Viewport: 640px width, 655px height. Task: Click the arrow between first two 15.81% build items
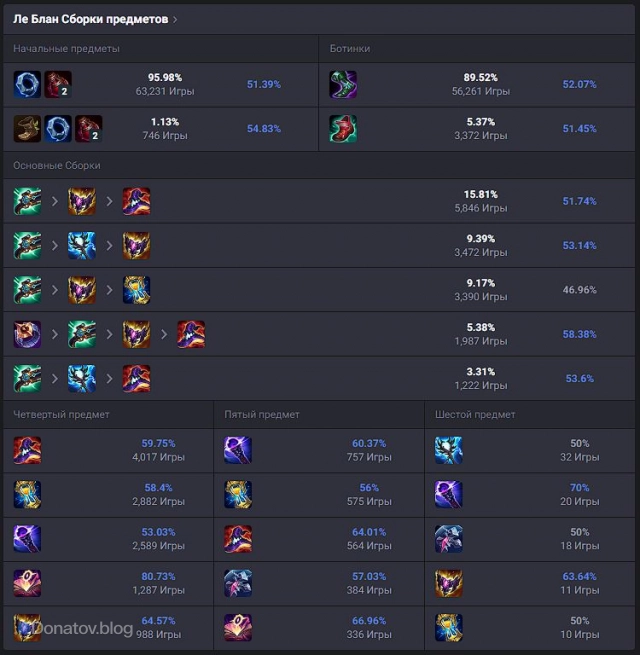point(55,201)
